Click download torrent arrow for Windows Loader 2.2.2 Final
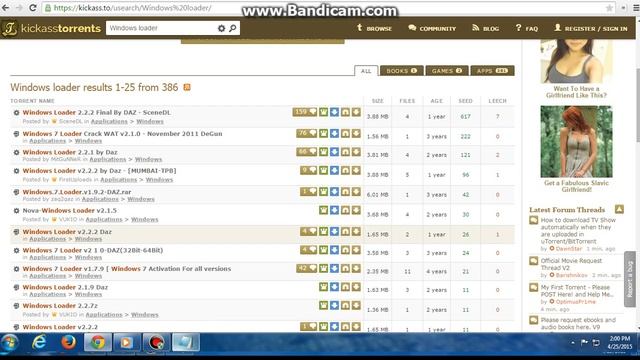The width and height of the screenshot is (640, 360). (356, 112)
